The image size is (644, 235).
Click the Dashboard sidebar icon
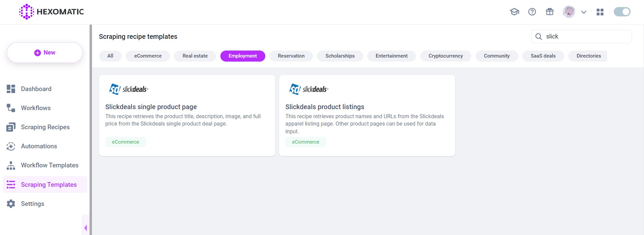tap(11, 89)
